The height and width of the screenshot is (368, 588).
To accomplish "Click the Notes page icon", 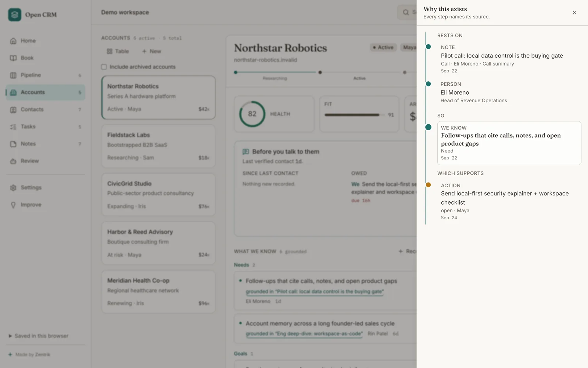I will pos(13,144).
